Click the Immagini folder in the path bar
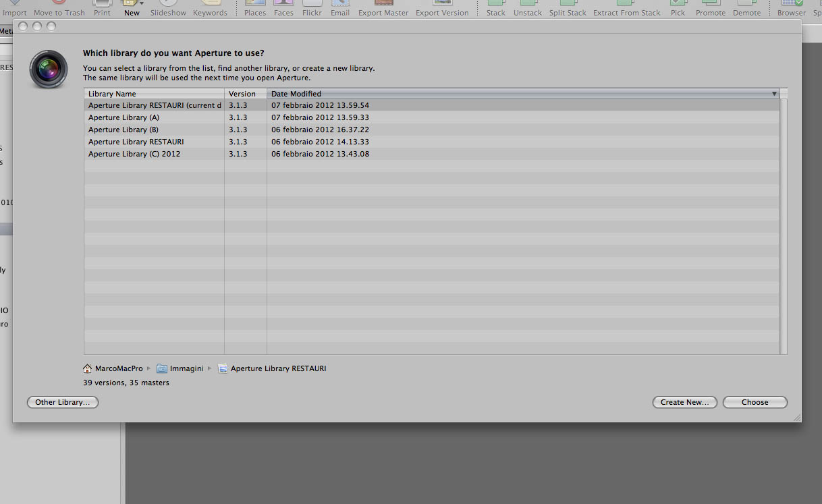This screenshot has height=504, width=822. pyautogui.click(x=180, y=368)
